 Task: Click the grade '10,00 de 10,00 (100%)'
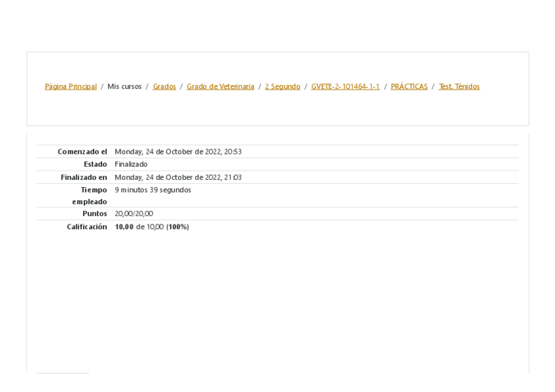pos(152,227)
